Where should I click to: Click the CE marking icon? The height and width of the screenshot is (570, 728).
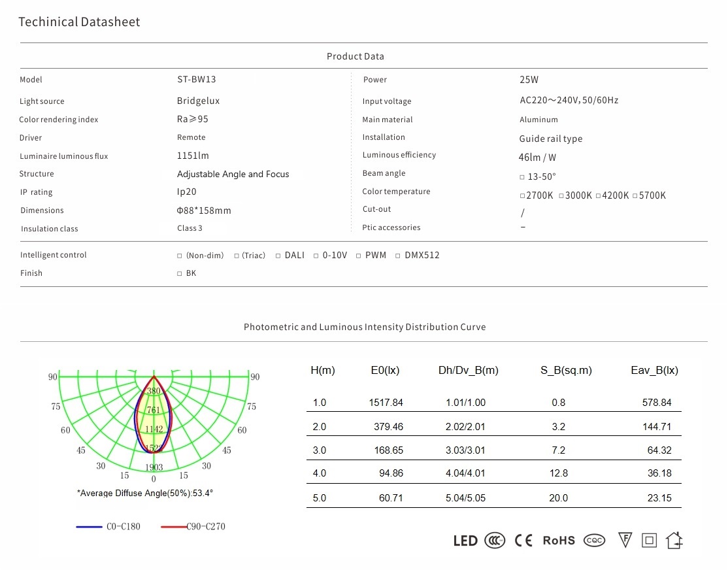tap(523, 541)
